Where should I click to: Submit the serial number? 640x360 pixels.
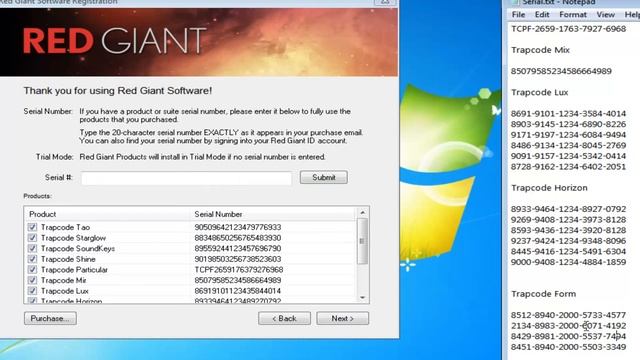324,177
